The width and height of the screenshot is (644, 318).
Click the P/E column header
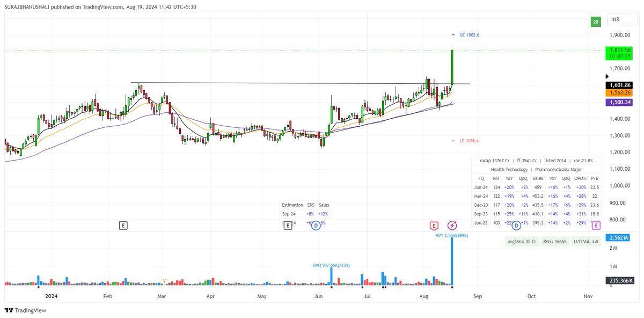tap(595, 178)
